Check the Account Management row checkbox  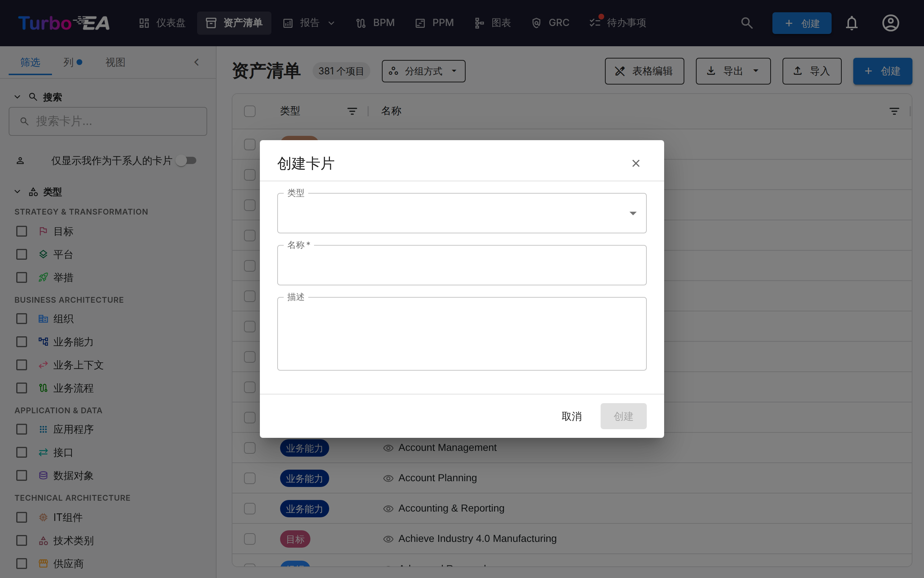click(x=250, y=448)
